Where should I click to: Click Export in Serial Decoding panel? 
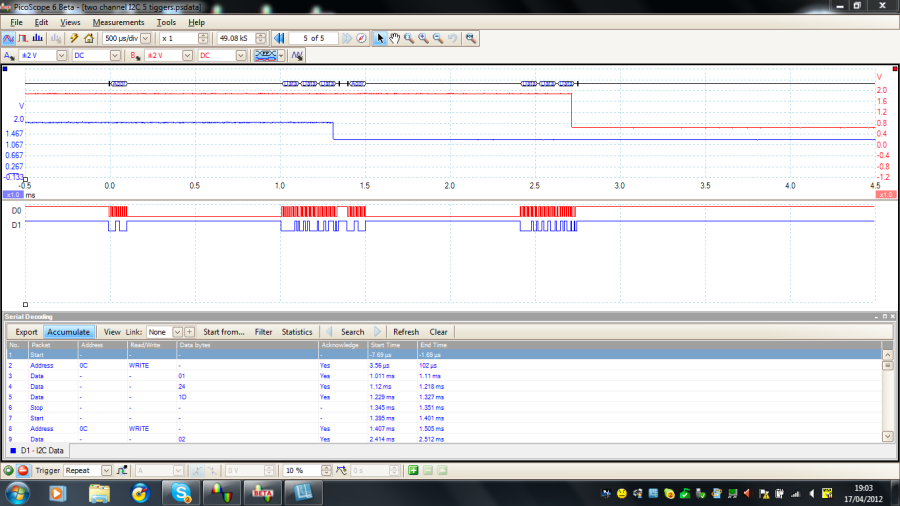[x=26, y=332]
